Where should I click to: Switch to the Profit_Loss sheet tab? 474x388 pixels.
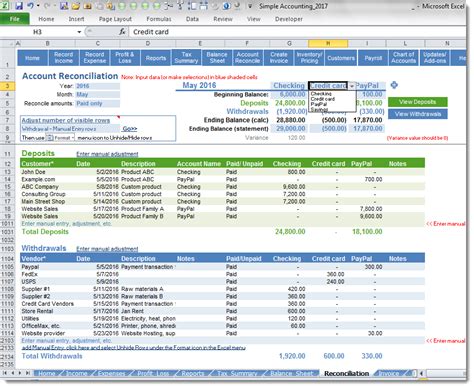(153, 373)
